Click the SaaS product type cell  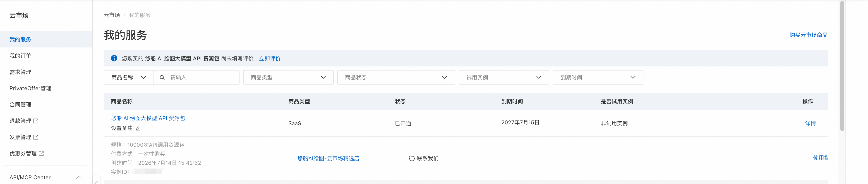tap(295, 123)
